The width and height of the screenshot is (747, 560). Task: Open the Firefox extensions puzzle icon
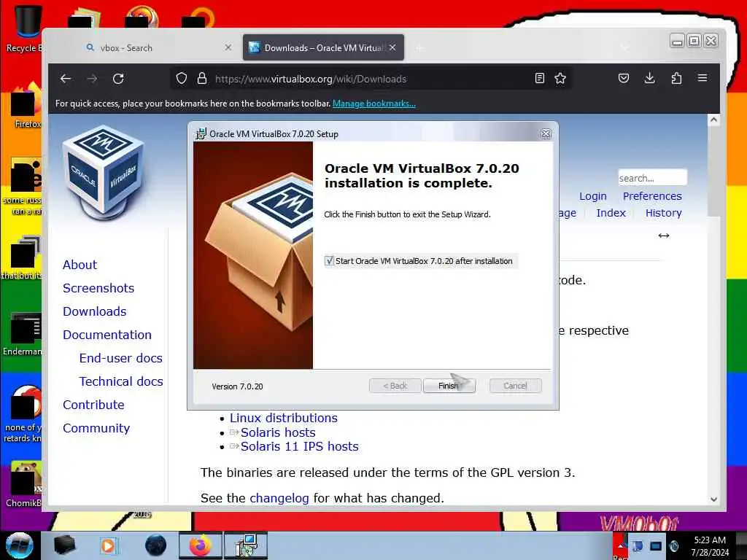(x=676, y=78)
